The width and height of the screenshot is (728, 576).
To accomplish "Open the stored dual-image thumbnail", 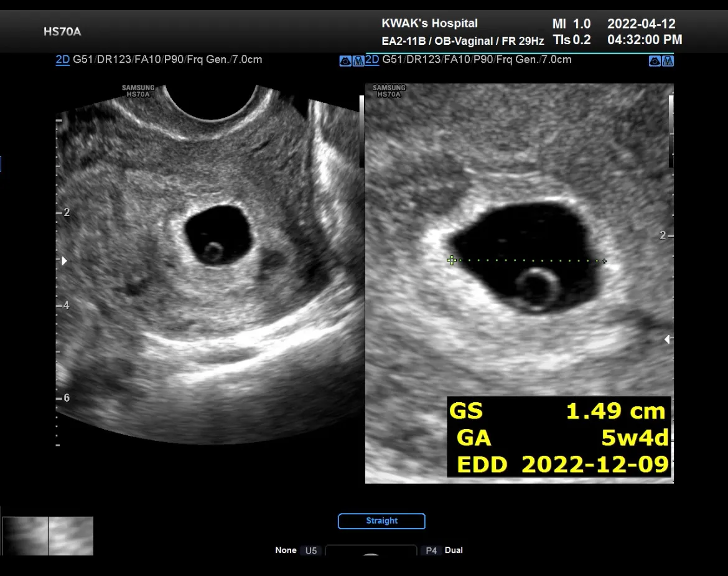I will (x=48, y=536).
